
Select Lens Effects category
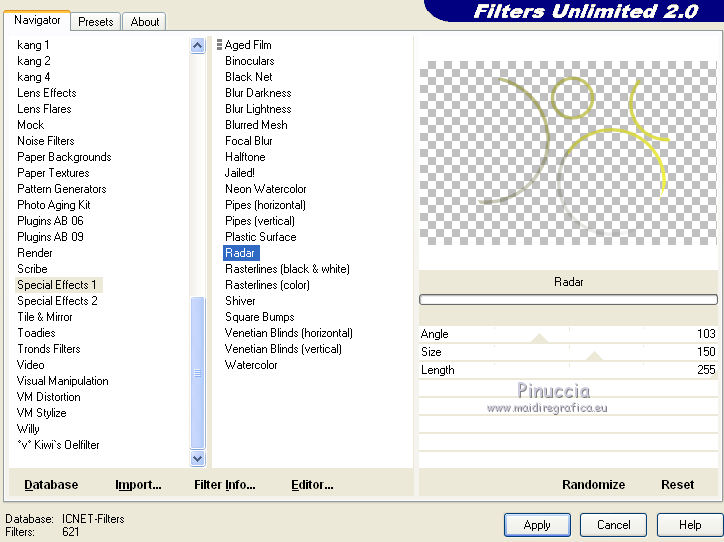click(47, 93)
